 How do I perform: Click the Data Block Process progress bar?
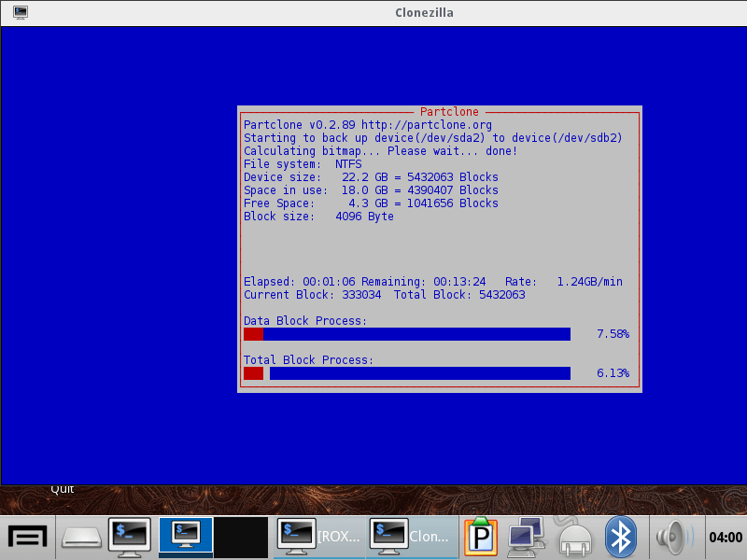coord(407,334)
